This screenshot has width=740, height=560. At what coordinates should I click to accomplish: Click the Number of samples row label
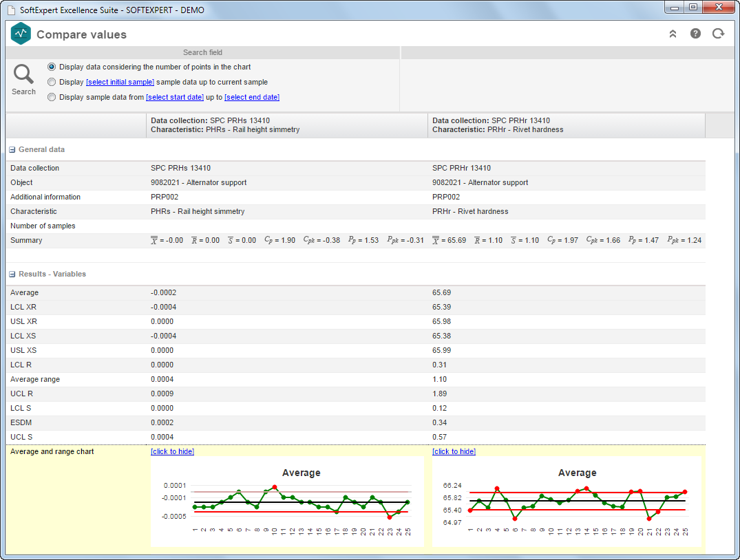(x=43, y=226)
